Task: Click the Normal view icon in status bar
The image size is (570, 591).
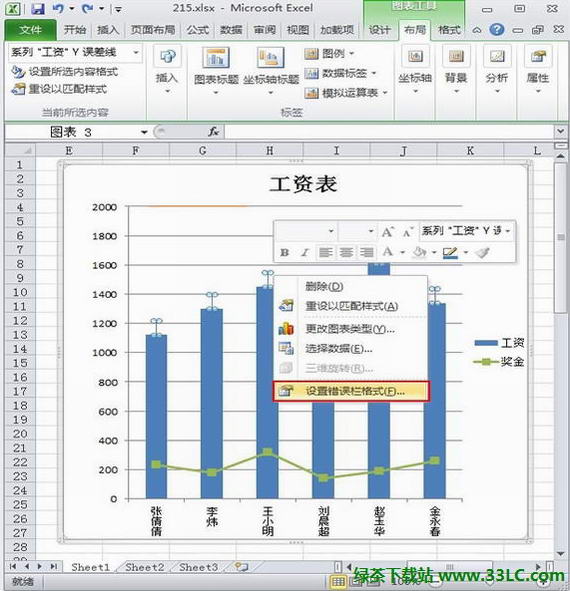Action: click(338, 582)
